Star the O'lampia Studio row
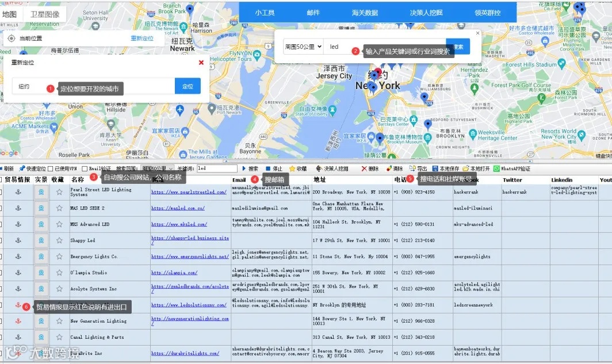 point(59,273)
